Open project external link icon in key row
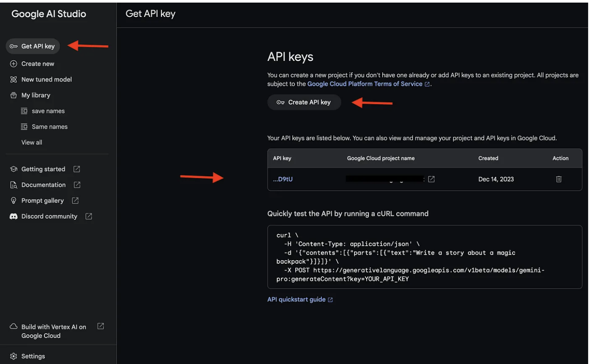589x364 pixels. pyautogui.click(x=431, y=179)
